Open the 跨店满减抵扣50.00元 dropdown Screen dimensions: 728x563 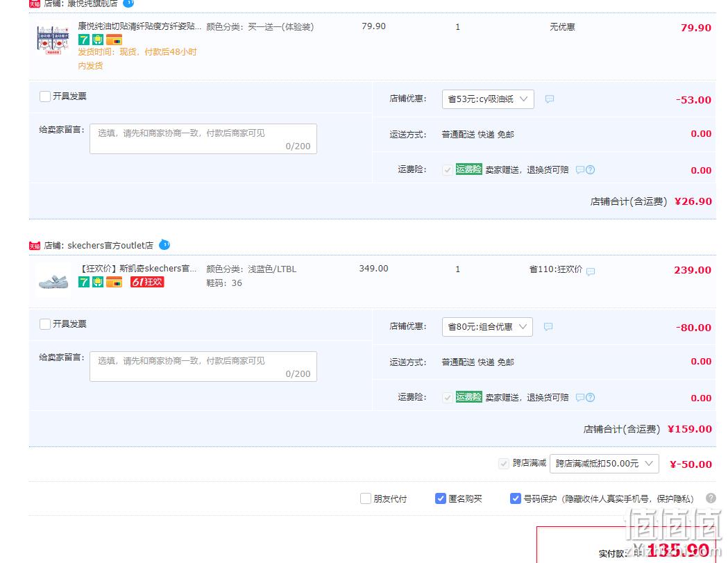[x=604, y=463]
